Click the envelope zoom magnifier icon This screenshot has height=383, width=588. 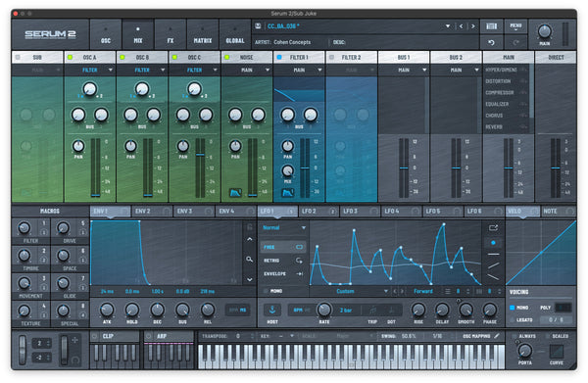pyautogui.click(x=249, y=260)
